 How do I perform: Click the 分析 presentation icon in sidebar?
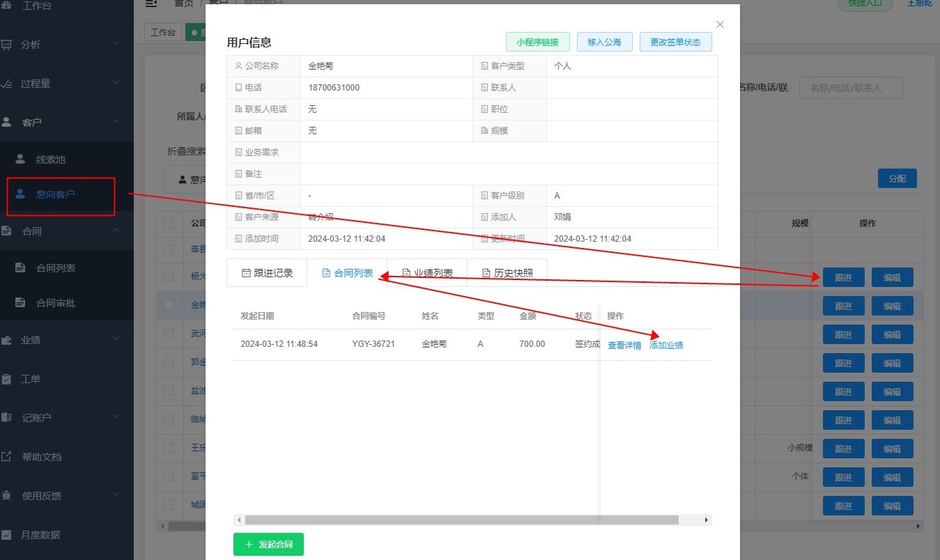[x=7, y=45]
